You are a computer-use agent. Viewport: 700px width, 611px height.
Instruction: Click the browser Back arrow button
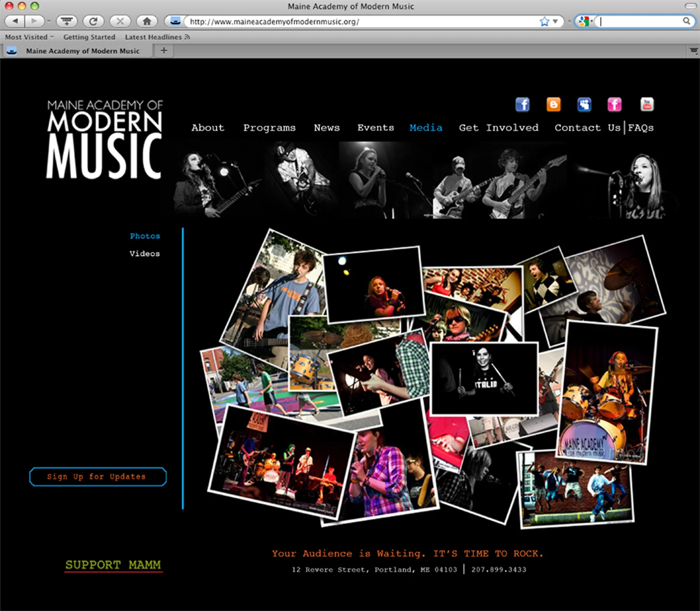point(15,21)
